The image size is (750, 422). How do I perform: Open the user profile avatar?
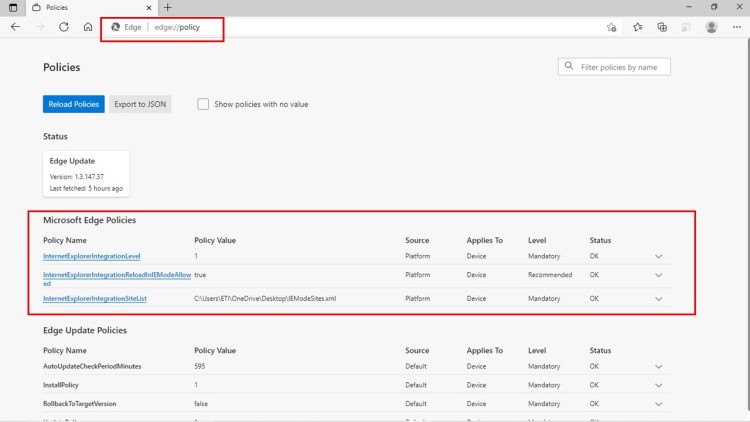pyautogui.click(x=711, y=27)
